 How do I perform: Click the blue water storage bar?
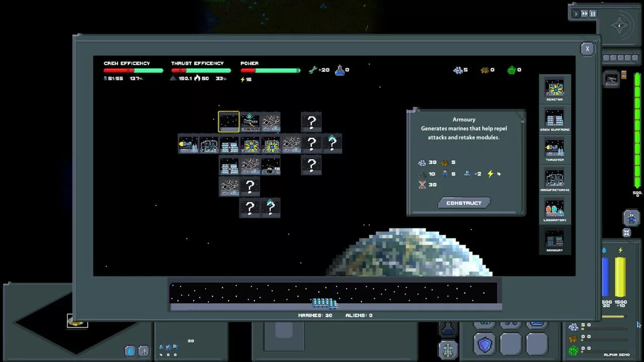tap(606, 277)
